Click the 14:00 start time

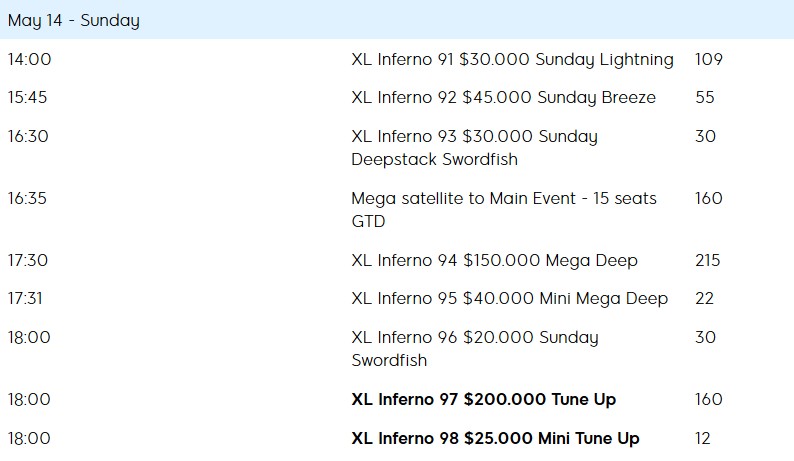[29, 59]
